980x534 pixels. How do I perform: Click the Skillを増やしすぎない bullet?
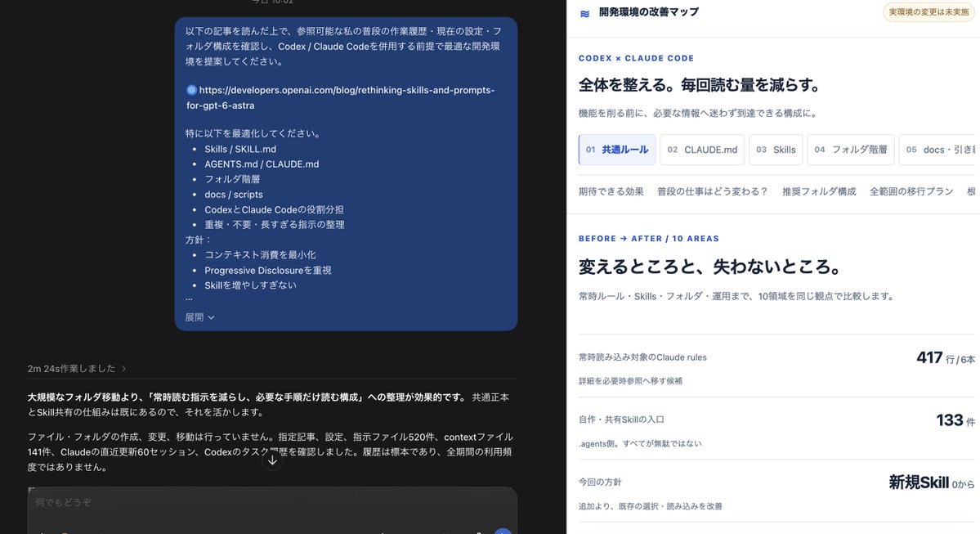[x=250, y=285]
